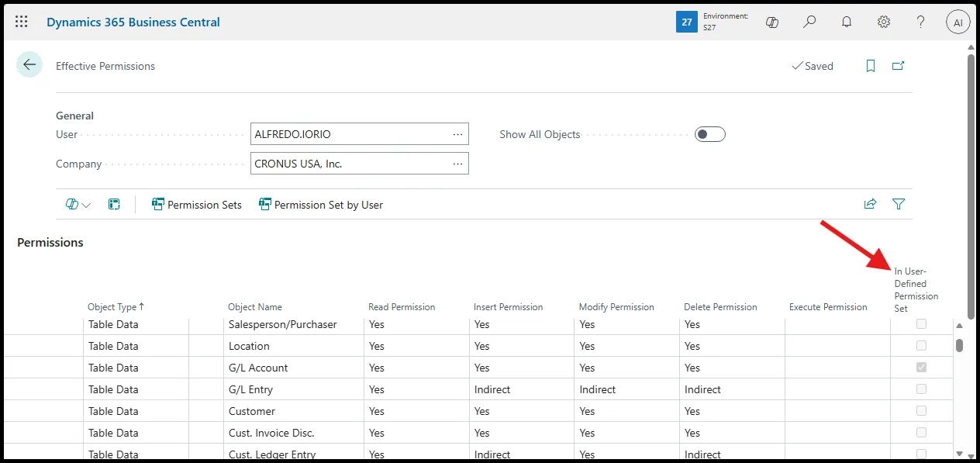Click the General section heading
This screenshot has width=980, height=463.
click(x=74, y=116)
